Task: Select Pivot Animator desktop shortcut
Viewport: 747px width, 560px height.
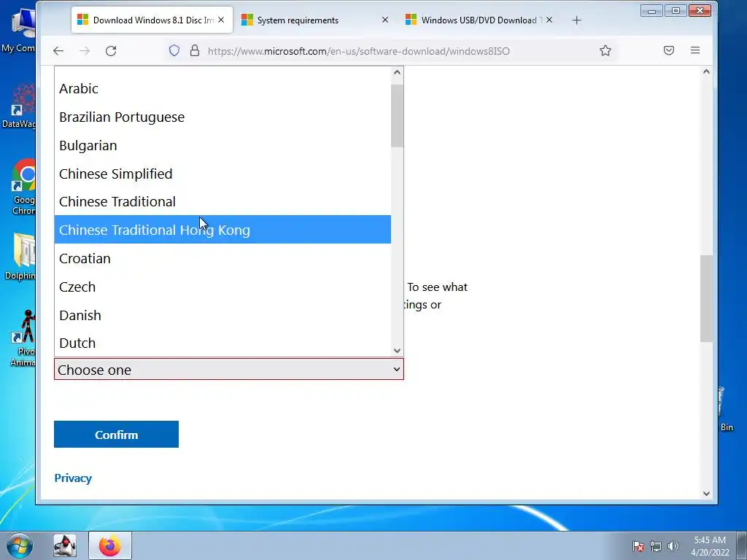Action: click(23, 338)
